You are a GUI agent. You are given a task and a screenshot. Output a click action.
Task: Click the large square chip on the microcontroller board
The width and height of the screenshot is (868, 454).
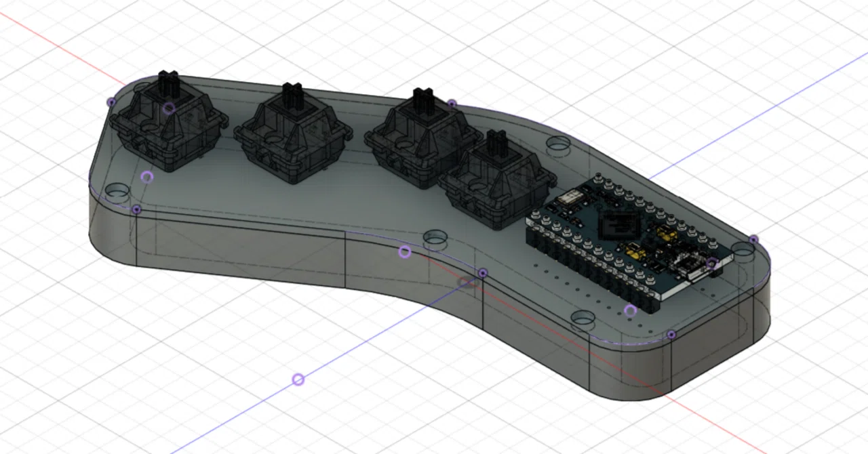click(618, 225)
